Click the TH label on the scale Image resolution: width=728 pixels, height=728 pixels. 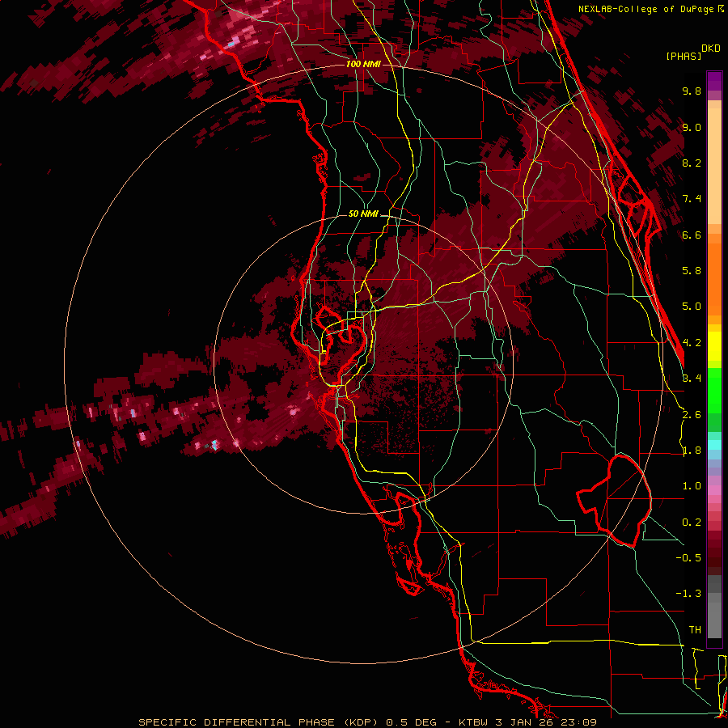(695, 630)
